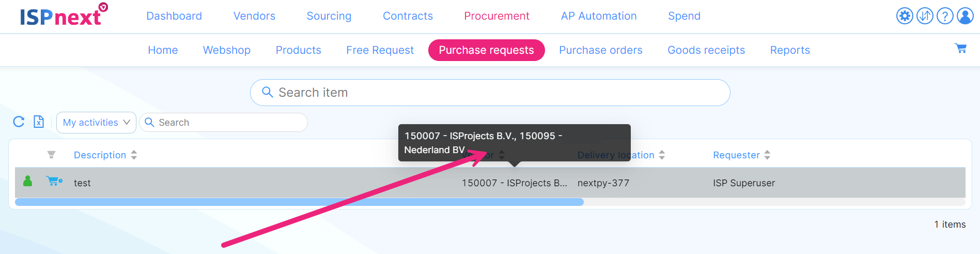Sort by Description column arrows

tap(134, 155)
